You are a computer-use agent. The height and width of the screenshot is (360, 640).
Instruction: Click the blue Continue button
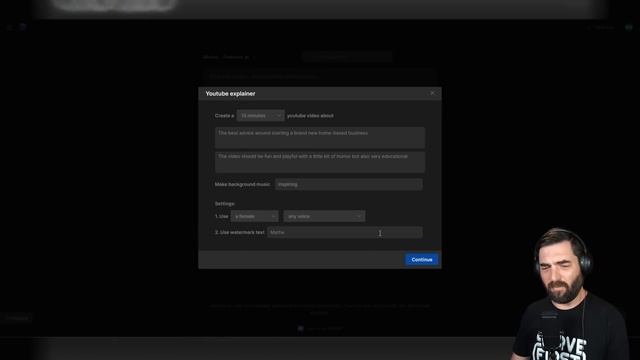(x=422, y=260)
